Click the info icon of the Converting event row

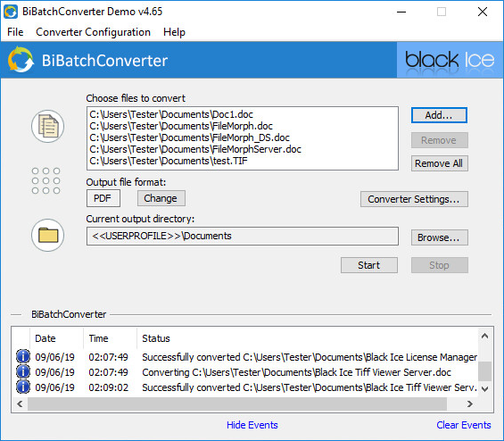pos(23,371)
